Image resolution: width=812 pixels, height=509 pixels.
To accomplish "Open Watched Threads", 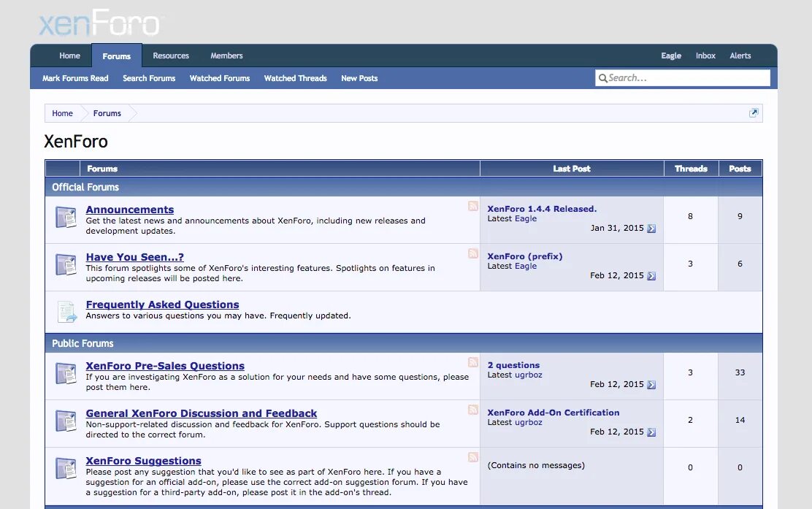I will click(295, 78).
